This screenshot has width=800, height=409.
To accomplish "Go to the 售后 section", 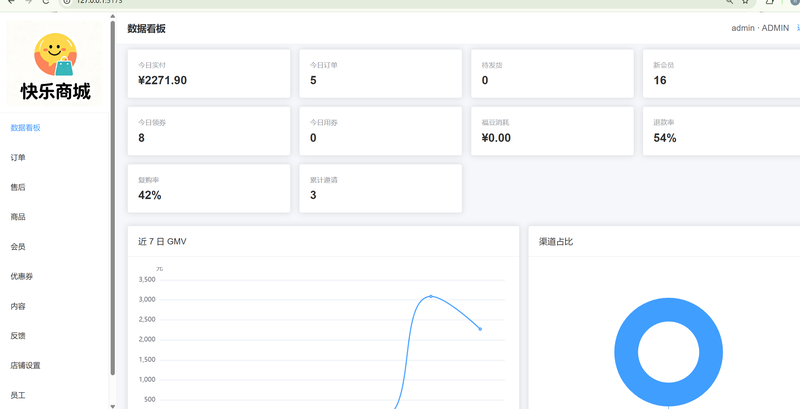I will click(x=18, y=187).
